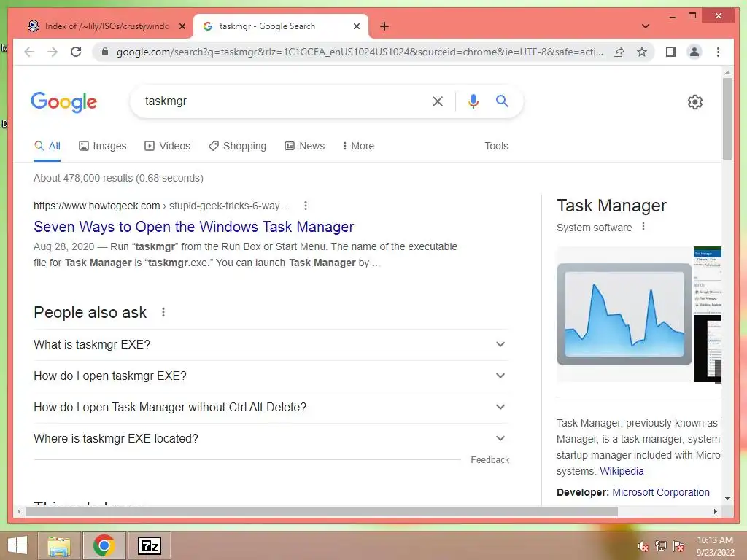
Task: Expand Task Manager without Ctrl Alt Delete question
Action: (271, 407)
